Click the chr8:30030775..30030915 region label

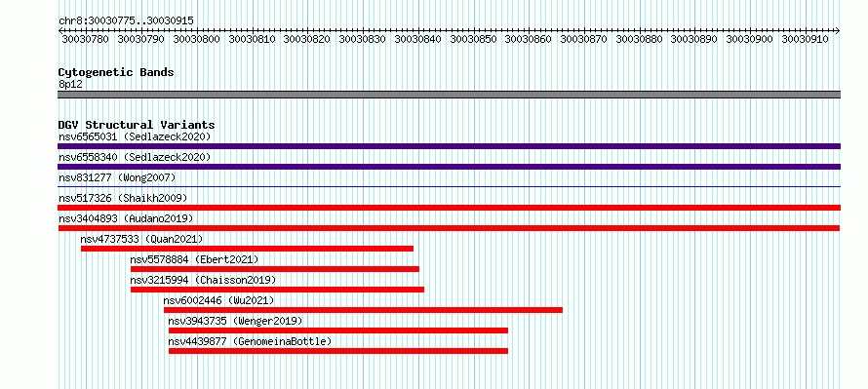tap(126, 20)
